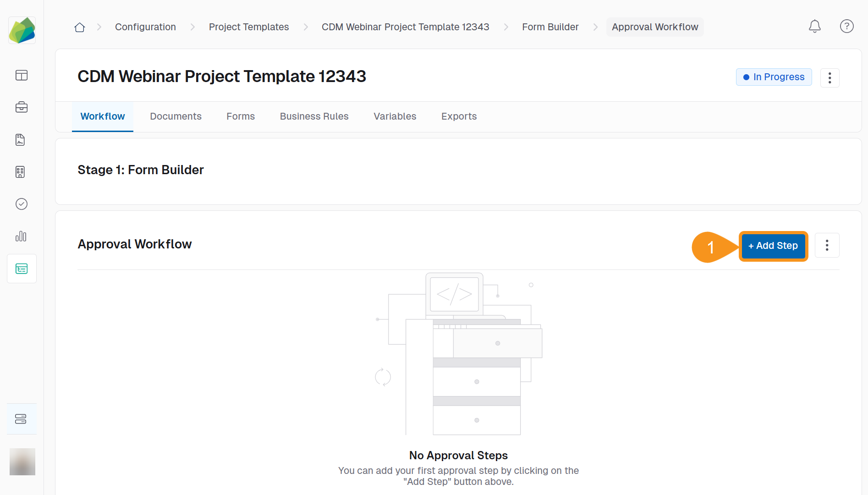Select the briefcase icon in the sidebar
Viewport: 868px width, 495px height.
pos(22,108)
